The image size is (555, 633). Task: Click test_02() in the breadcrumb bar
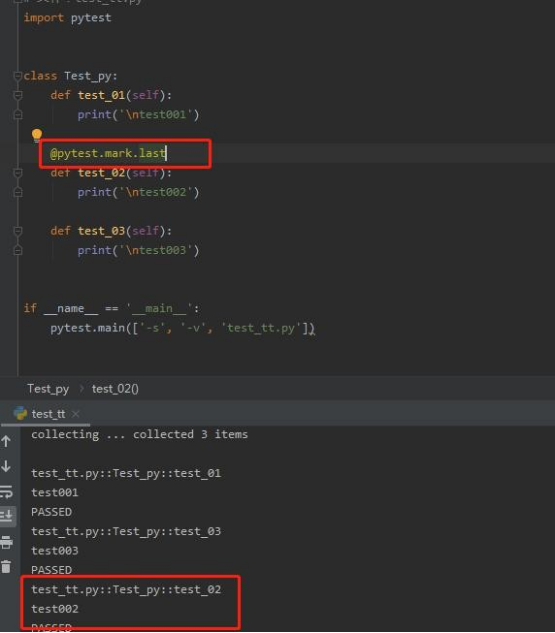click(115, 389)
